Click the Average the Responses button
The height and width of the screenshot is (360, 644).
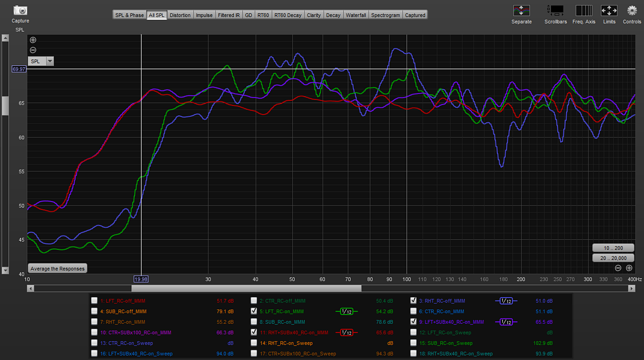click(57, 268)
